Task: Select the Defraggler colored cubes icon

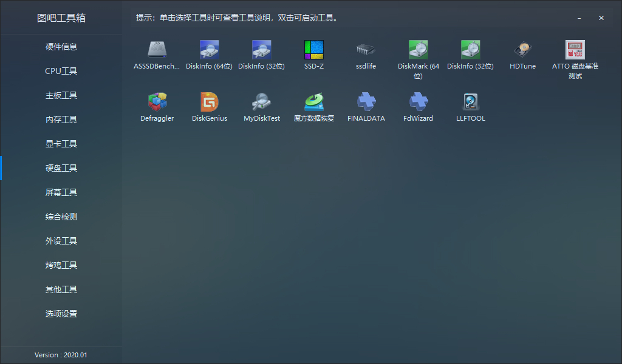Action: click(157, 102)
